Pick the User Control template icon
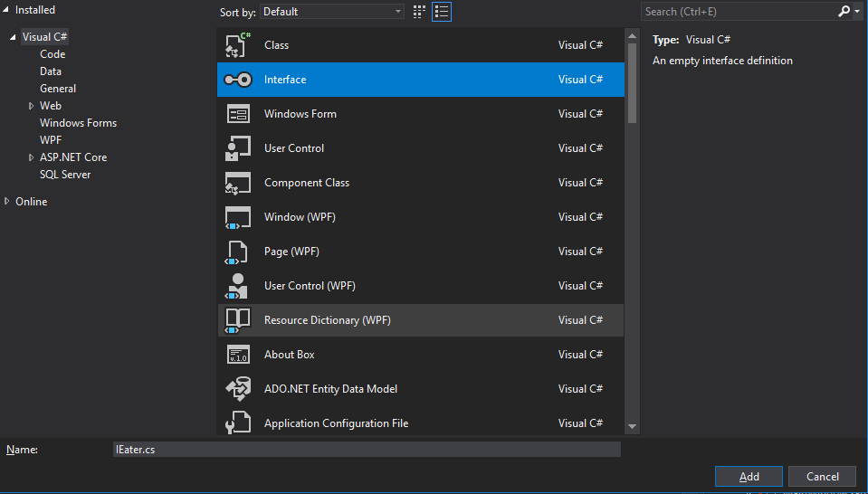This screenshot has width=868, height=494. click(238, 148)
